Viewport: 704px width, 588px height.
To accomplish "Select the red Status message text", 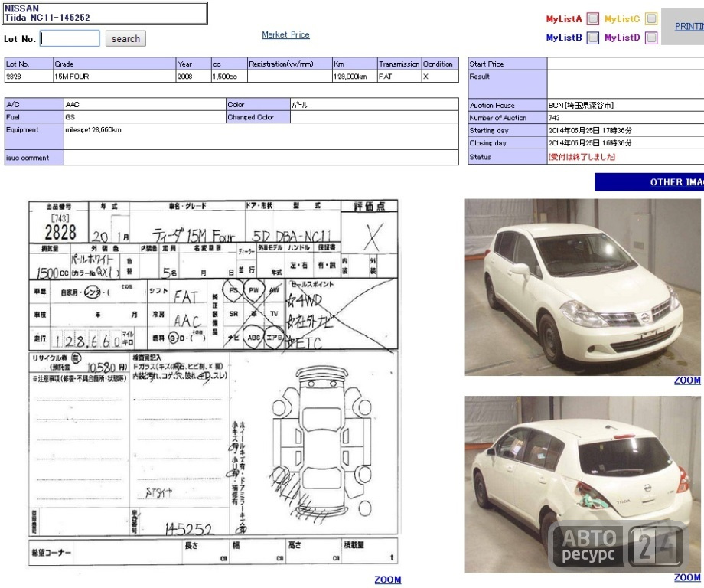I will click(582, 157).
